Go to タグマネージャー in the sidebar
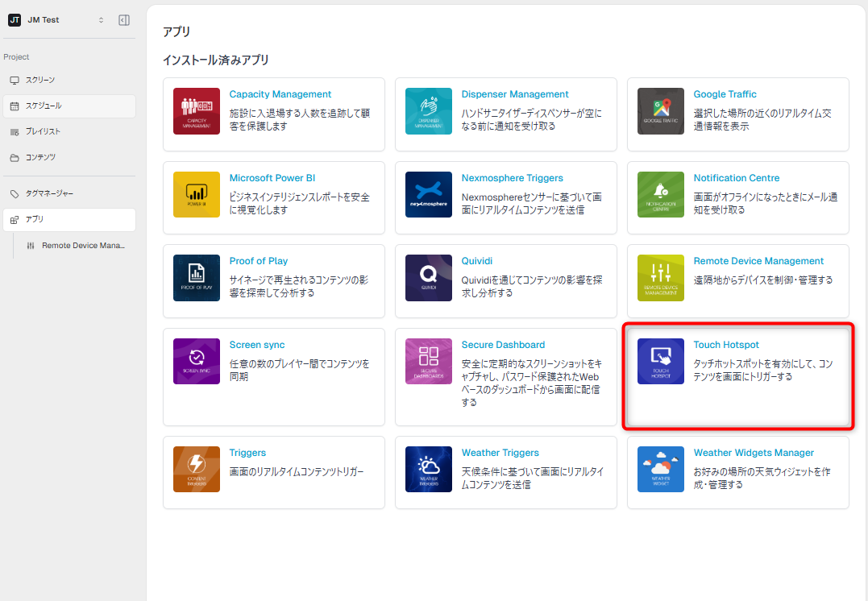The image size is (868, 601). point(69,193)
